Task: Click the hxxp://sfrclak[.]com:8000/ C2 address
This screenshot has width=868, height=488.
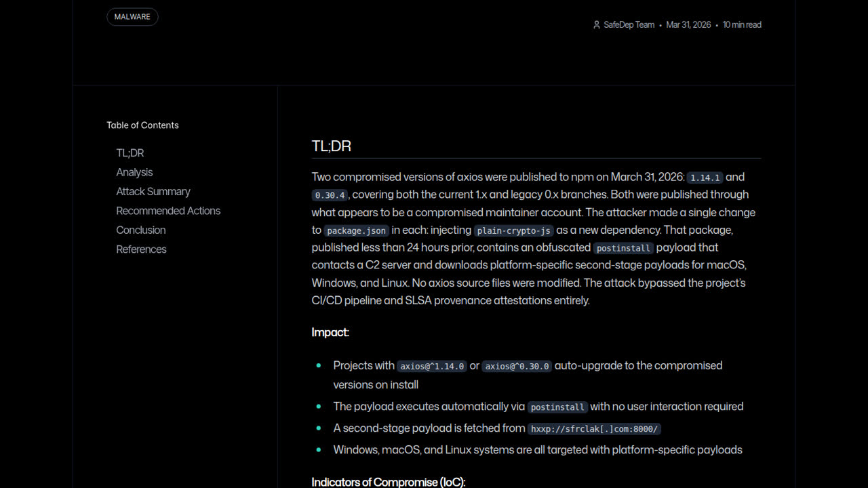Action: 595,429
